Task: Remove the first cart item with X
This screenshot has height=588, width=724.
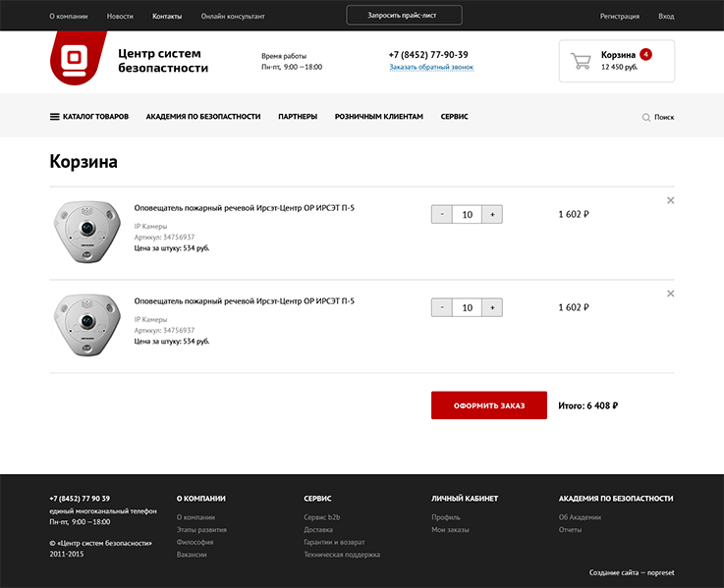Action: [x=671, y=200]
